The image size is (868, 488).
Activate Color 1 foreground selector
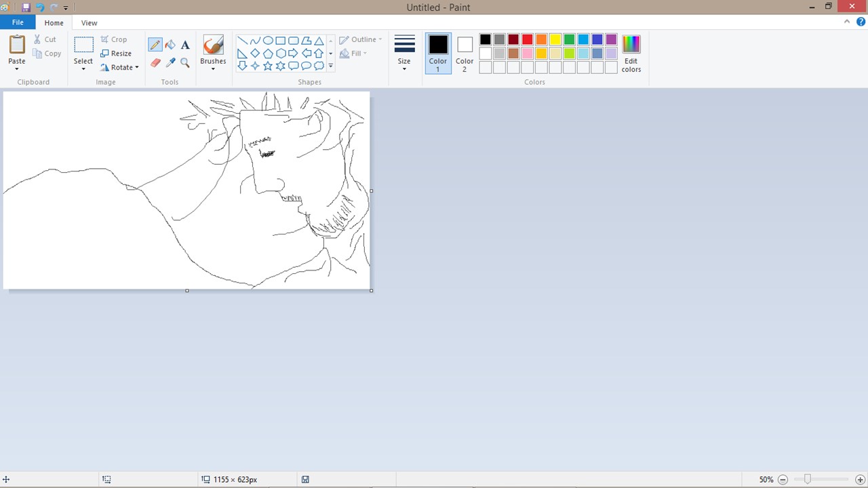point(438,53)
